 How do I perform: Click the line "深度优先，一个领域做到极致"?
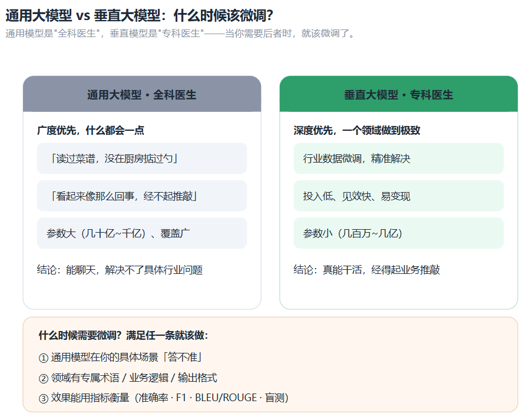[356, 130]
